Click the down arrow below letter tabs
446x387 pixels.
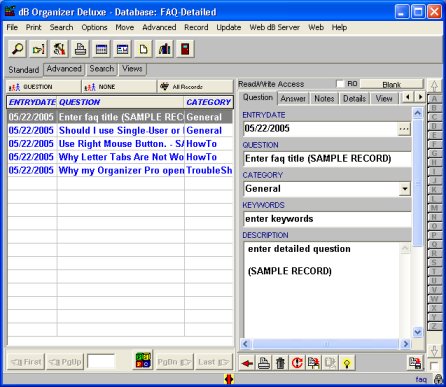434,351
